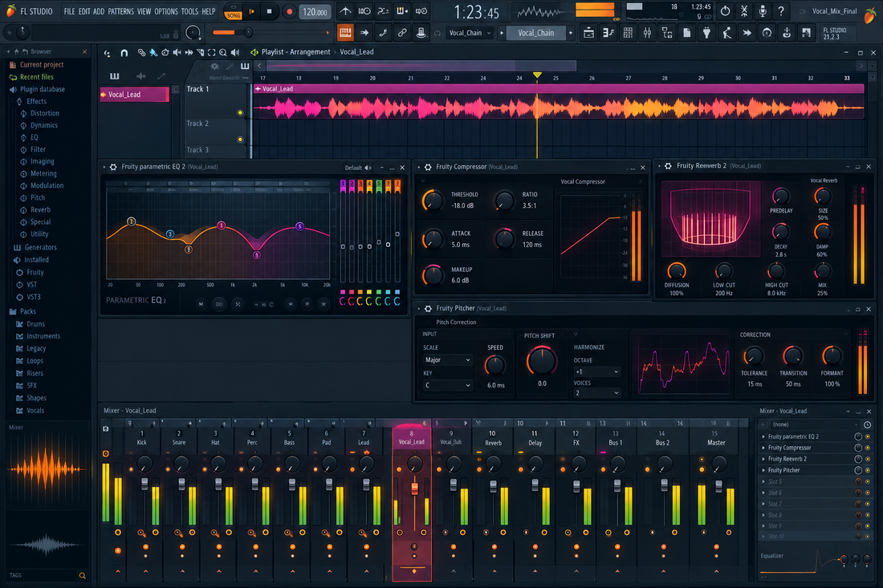Click the tempo tapper plug icon

(706, 33)
